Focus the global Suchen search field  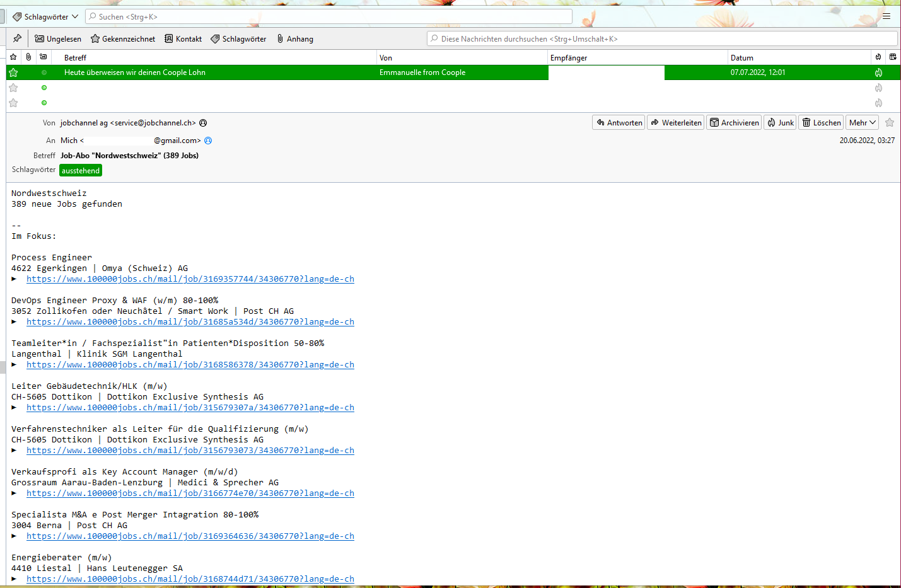328,17
